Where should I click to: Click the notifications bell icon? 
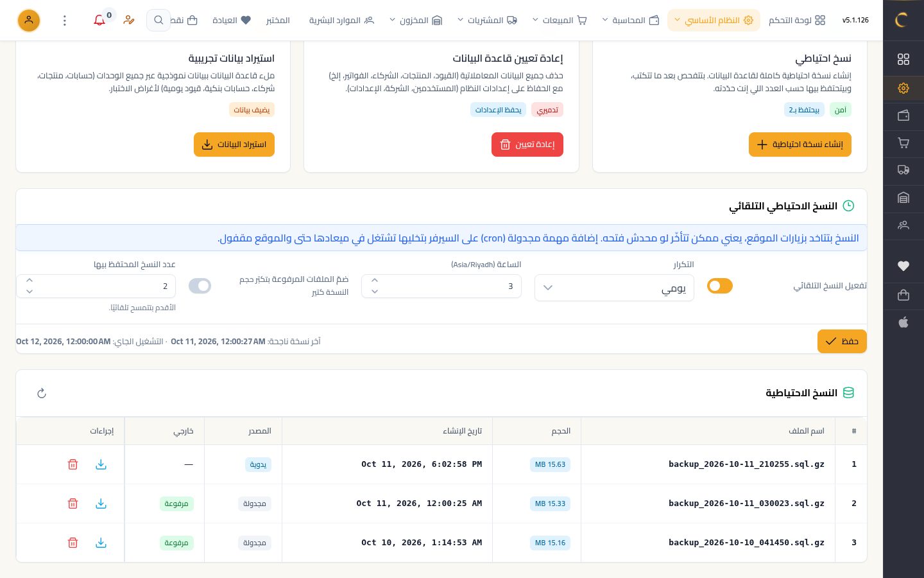pos(99,21)
